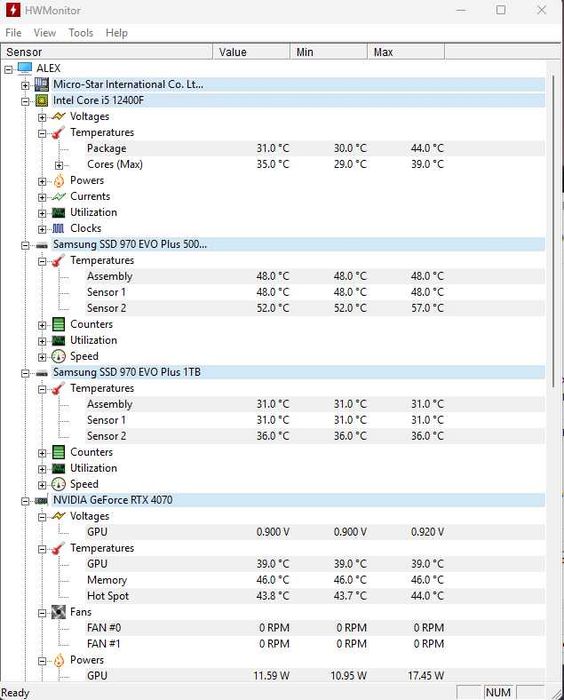Click the CPU Voltages lightning icon

58,117
